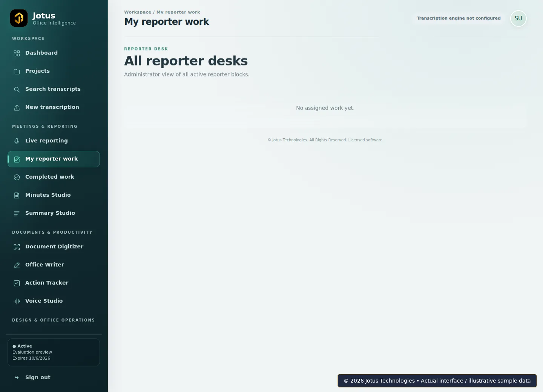Click the Summary Studio lines icon

(17, 213)
